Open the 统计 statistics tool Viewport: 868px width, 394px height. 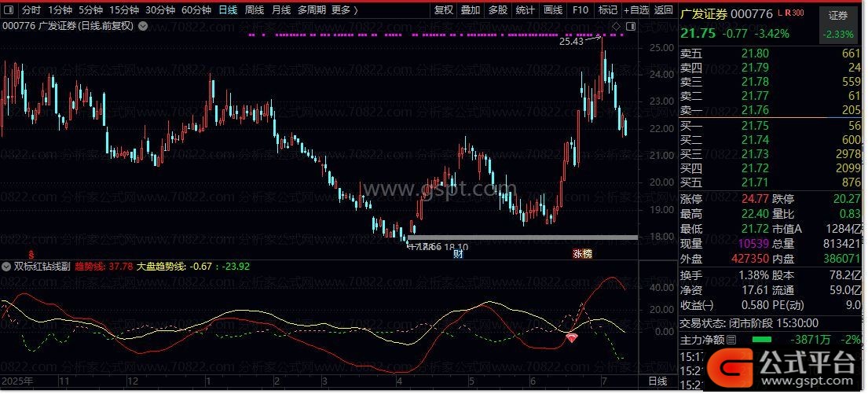click(x=526, y=9)
